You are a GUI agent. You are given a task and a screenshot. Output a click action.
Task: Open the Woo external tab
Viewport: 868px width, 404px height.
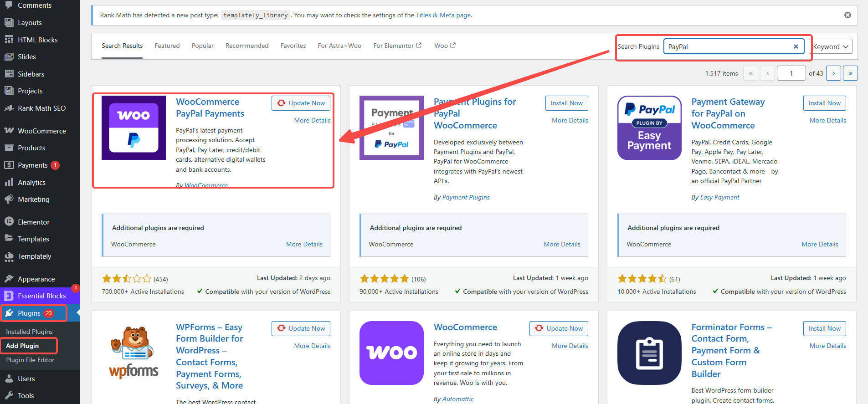[445, 46]
